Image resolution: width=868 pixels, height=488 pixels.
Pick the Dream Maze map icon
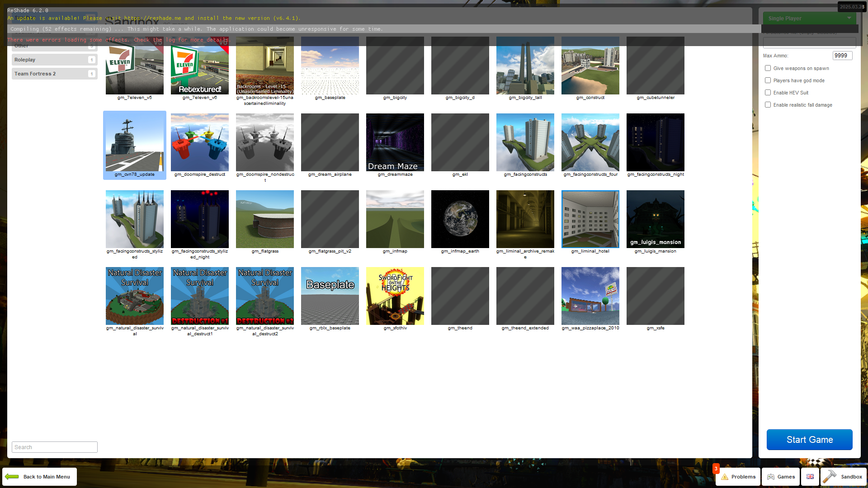(395, 142)
